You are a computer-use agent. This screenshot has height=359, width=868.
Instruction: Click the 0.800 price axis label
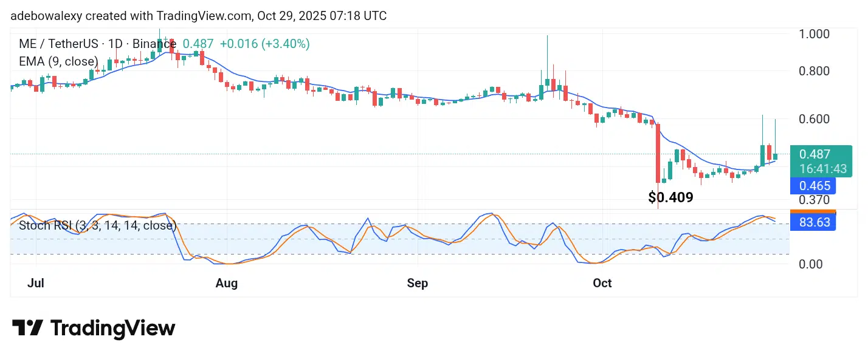(x=813, y=71)
